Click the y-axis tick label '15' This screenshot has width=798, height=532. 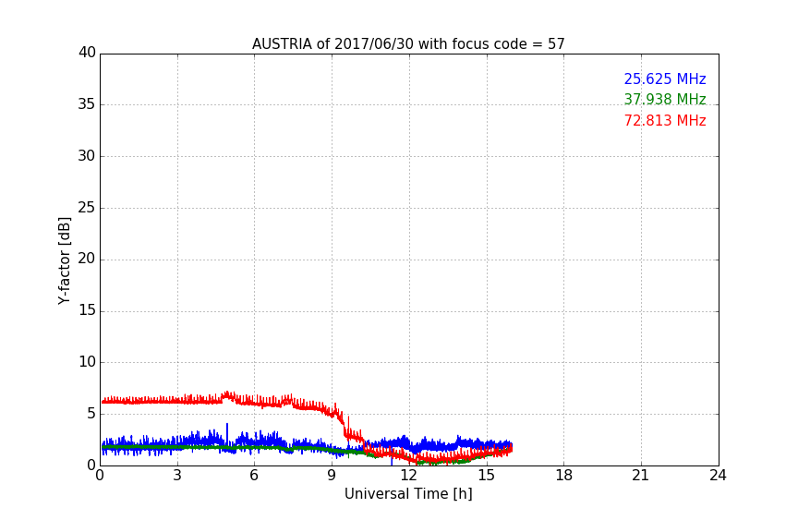click(87, 310)
